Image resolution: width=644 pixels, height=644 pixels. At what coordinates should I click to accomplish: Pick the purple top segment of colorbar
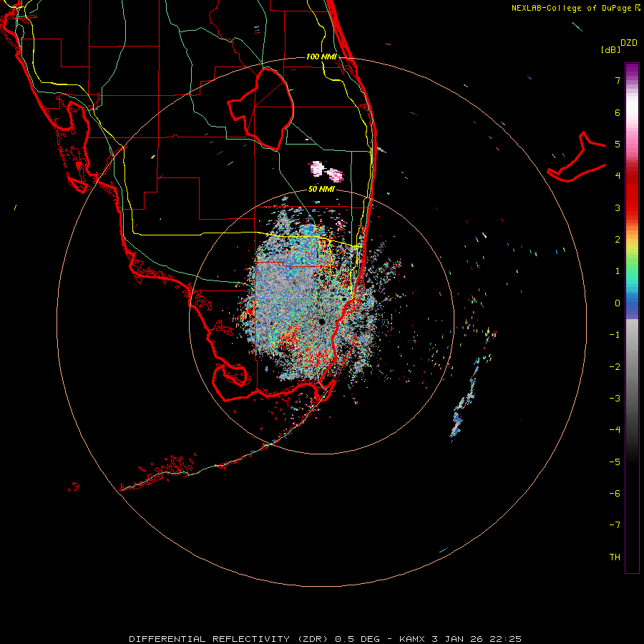[632, 71]
